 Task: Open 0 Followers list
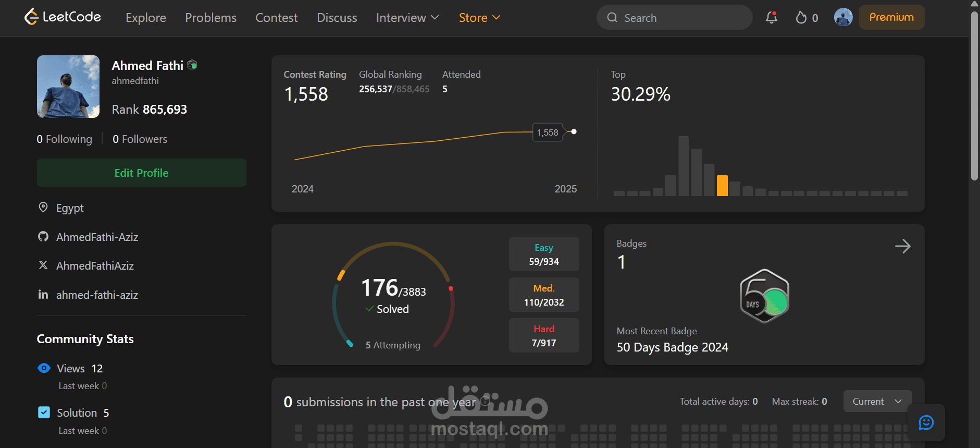coord(140,139)
